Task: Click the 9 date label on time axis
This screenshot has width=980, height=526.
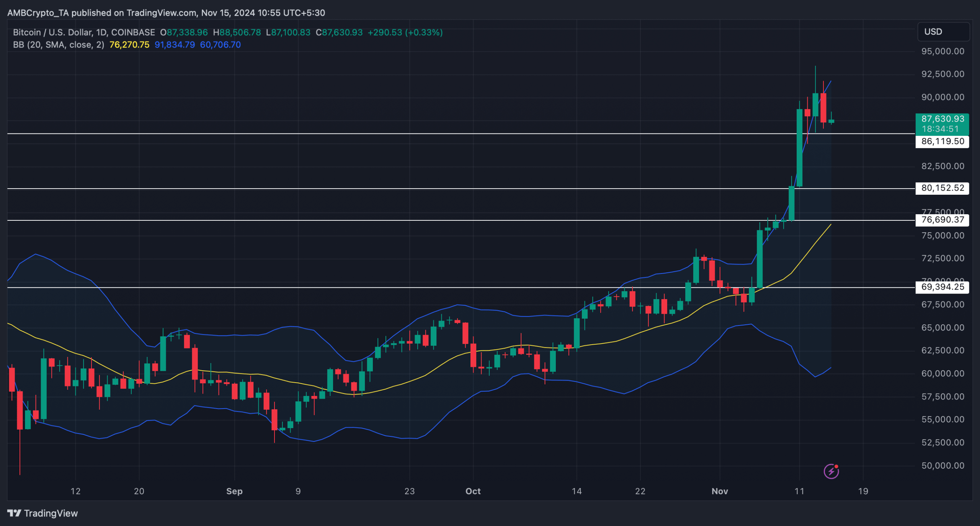Action: (x=298, y=492)
